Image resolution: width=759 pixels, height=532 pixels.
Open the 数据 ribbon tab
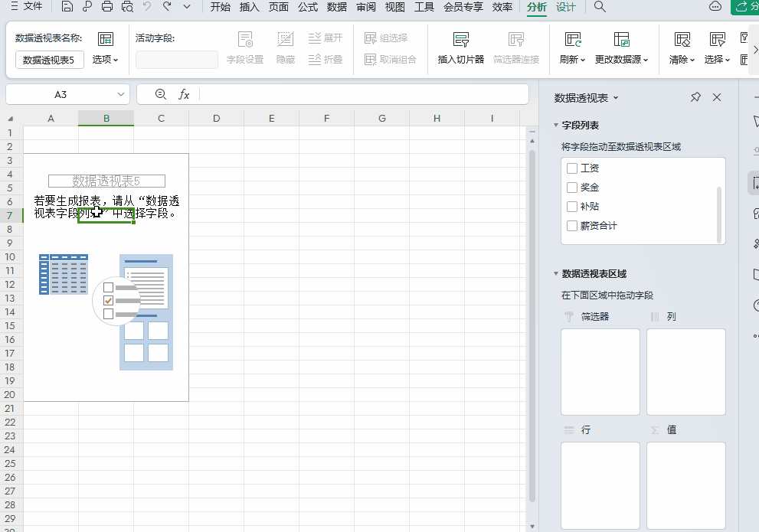[x=336, y=8]
